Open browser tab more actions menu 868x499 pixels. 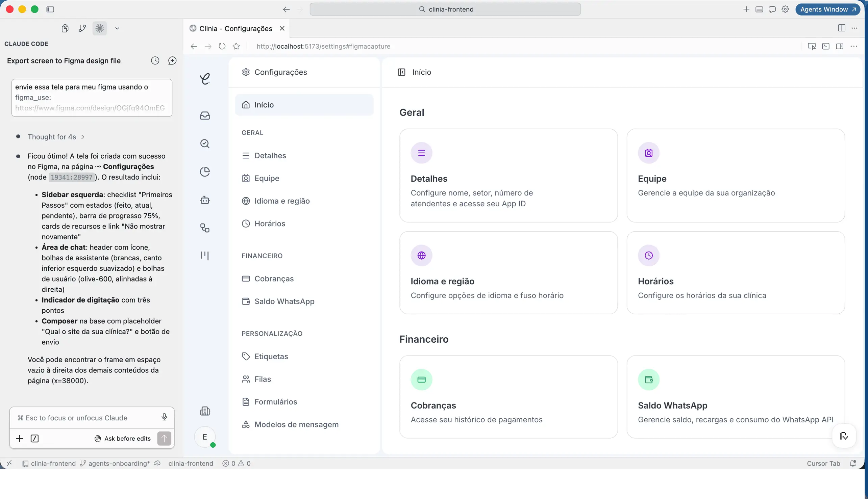click(x=854, y=46)
